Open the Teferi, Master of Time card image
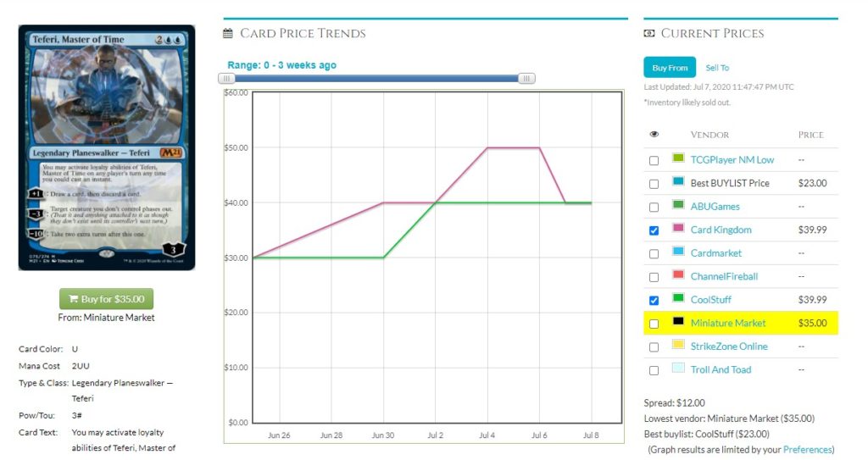Screen dimensions: 868x460 coord(107,147)
